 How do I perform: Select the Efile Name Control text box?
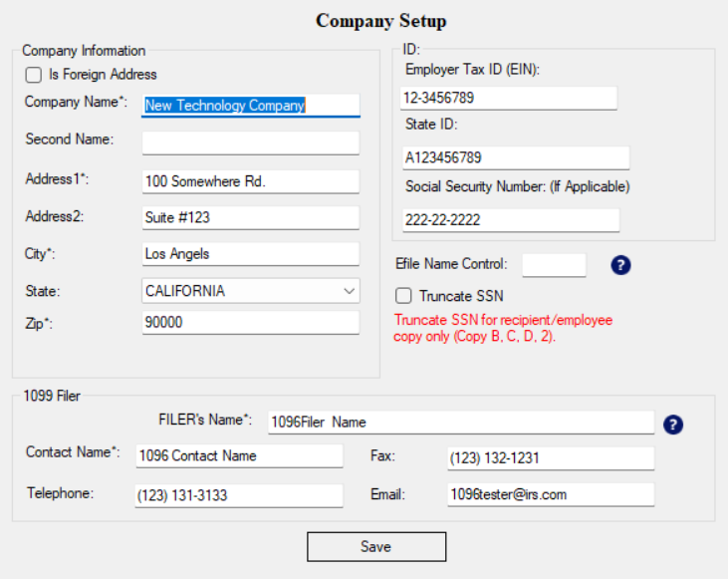click(x=554, y=264)
